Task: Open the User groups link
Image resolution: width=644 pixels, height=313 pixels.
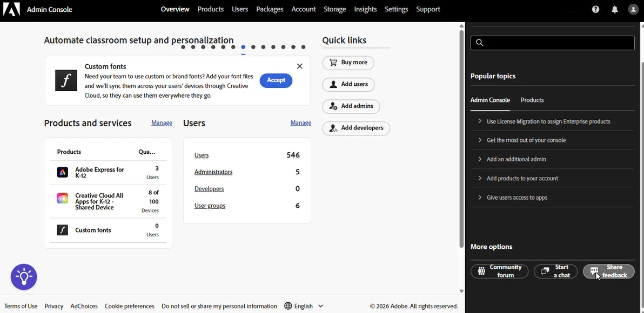Action: [210, 206]
